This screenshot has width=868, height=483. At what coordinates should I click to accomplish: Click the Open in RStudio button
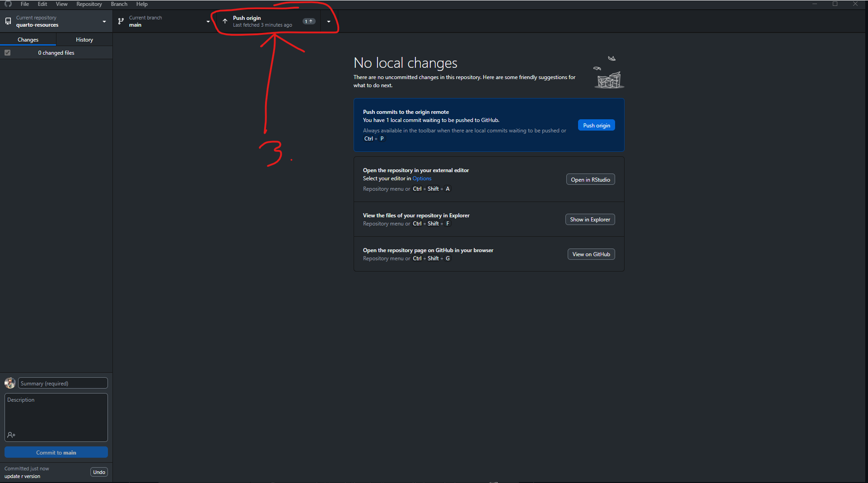pyautogui.click(x=590, y=180)
